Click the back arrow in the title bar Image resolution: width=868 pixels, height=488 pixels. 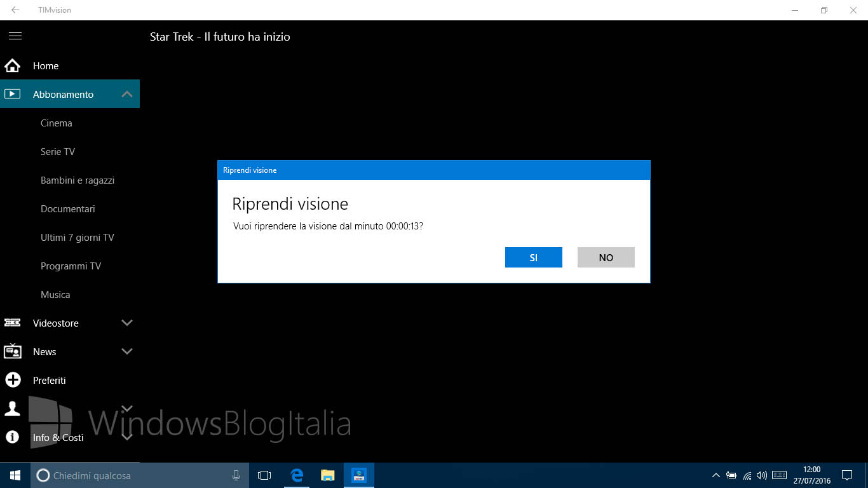coord(15,10)
